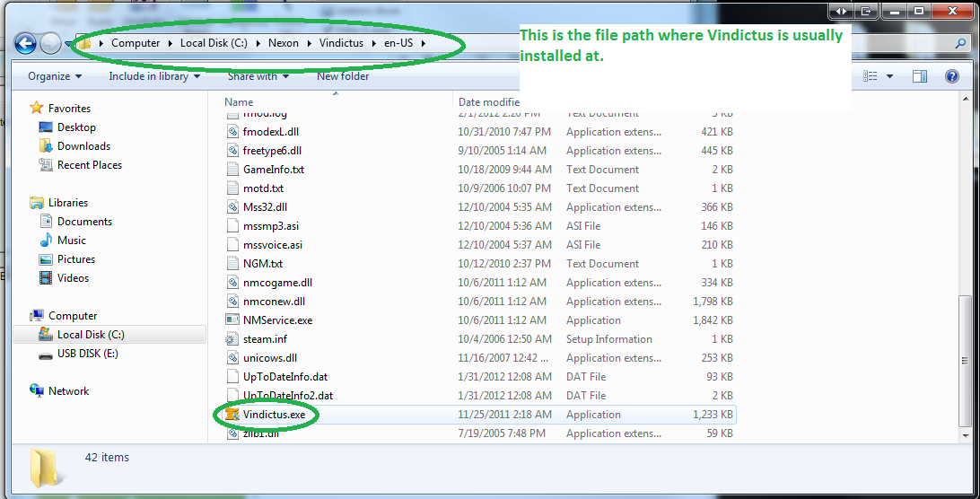Click en-US in the address breadcrumb

[x=398, y=43]
